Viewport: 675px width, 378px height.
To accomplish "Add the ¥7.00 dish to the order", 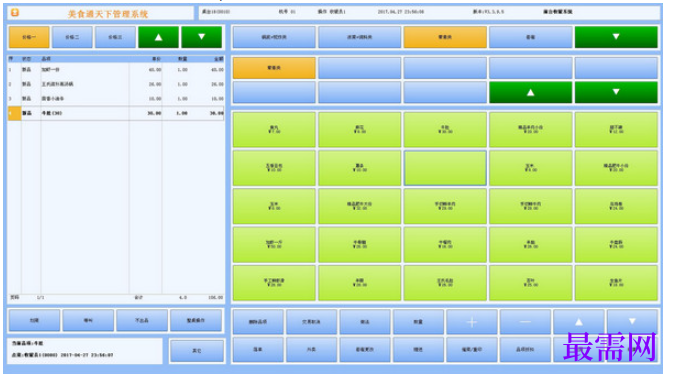I will coord(274,130).
